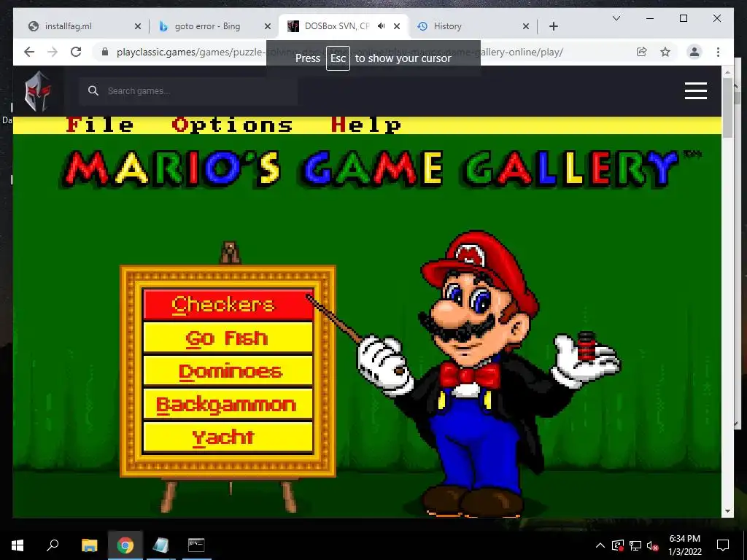Screen dimensions: 747x560
Task: View site security lock information
Action: 105,52
